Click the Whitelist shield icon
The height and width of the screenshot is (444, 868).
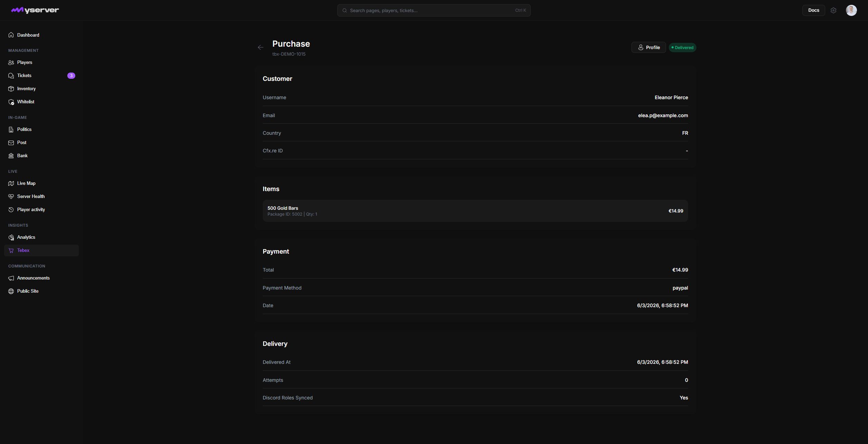tap(11, 102)
